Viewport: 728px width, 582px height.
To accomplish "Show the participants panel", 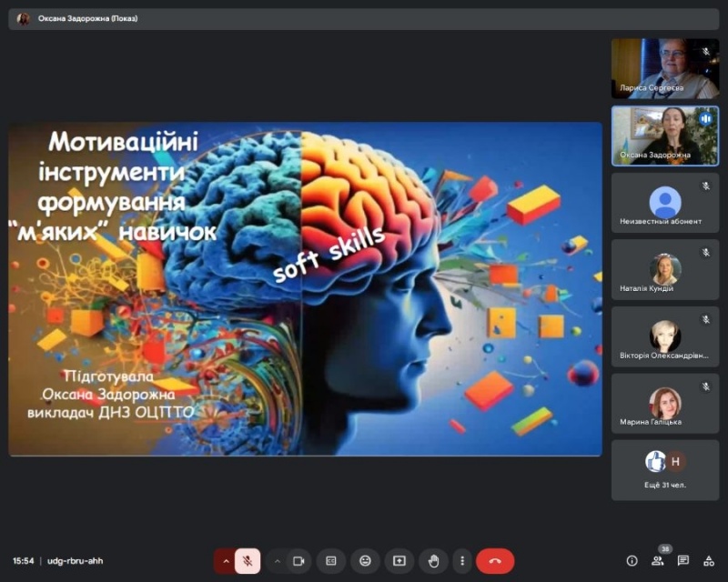I will (658, 561).
